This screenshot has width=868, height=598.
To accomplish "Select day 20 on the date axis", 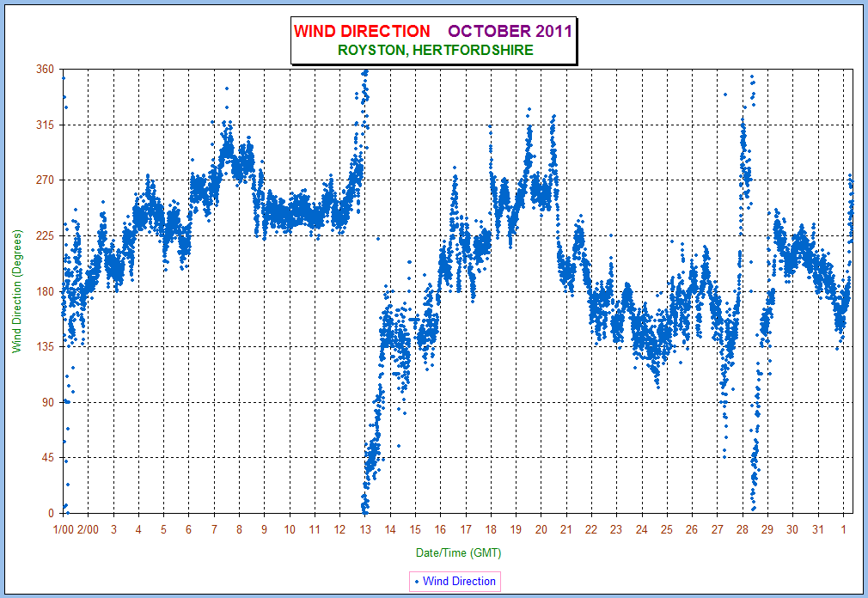I will [x=541, y=529].
